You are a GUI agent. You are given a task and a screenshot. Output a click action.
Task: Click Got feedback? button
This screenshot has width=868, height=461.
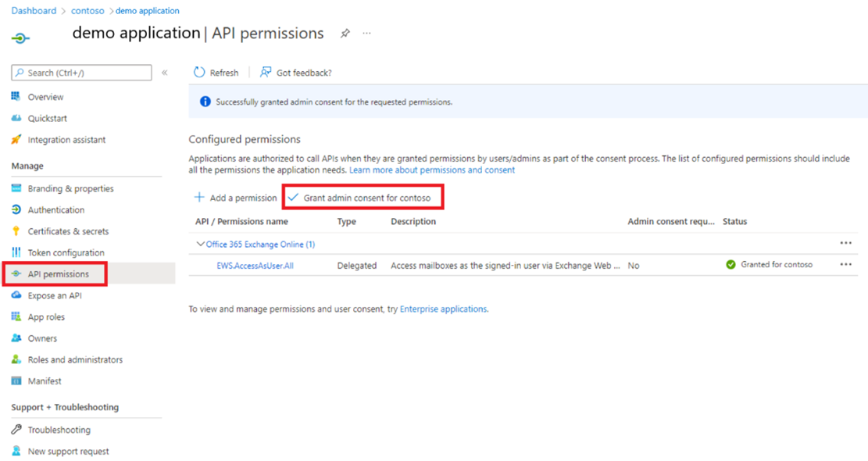tap(295, 73)
